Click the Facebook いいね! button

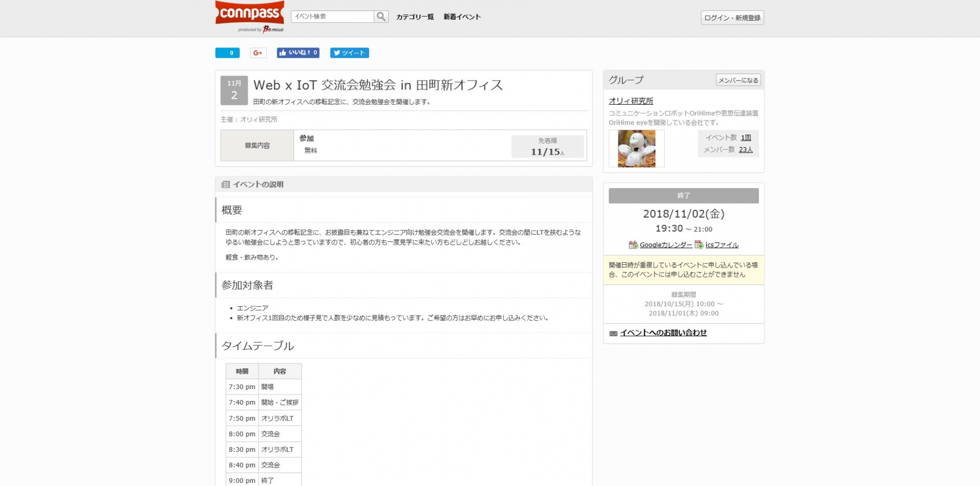[x=298, y=53]
